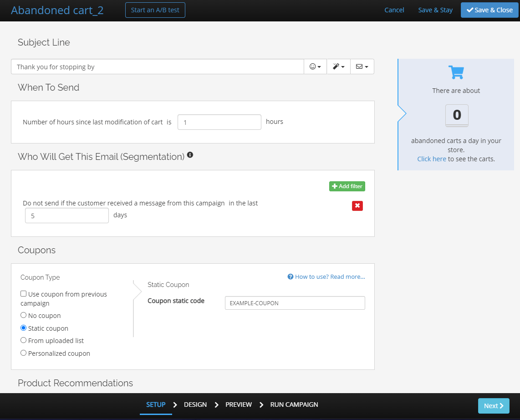Remove the filter with red X button
This screenshot has height=420, width=520.
(357, 206)
